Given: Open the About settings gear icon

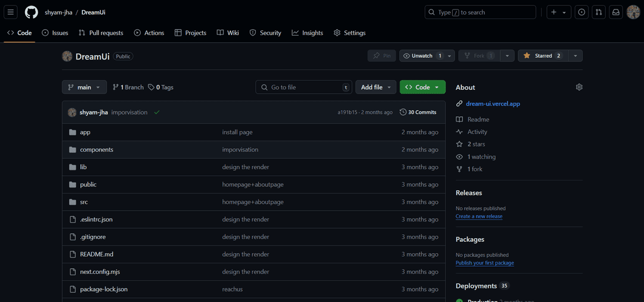Looking at the screenshot, I should pos(579,87).
